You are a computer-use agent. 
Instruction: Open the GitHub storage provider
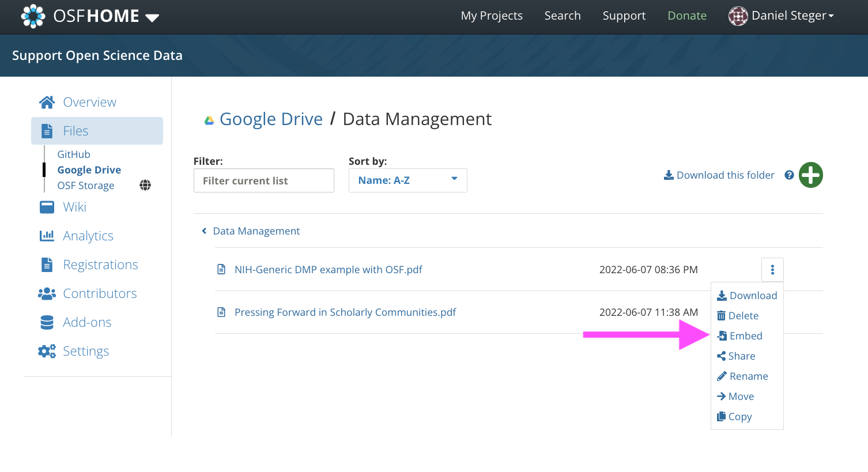point(74,154)
